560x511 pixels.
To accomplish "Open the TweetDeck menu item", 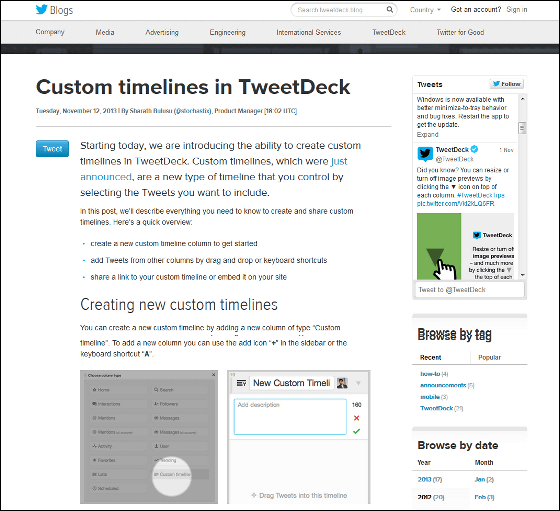I will (x=389, y=32).
